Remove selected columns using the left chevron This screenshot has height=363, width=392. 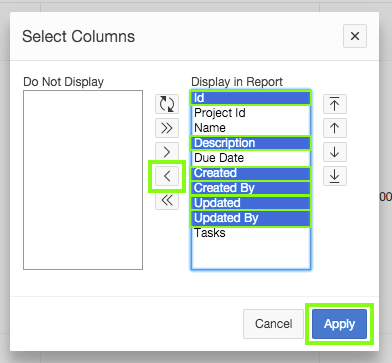pos(167,176)
